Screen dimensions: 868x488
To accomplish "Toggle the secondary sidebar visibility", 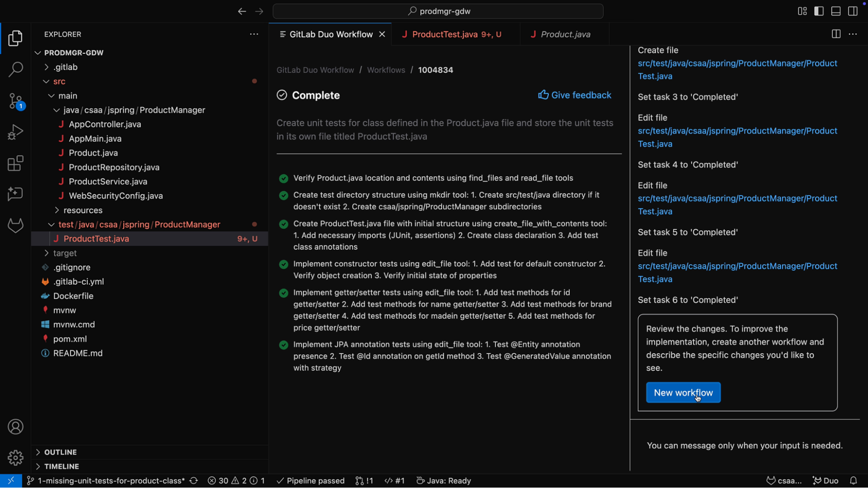I will (x=852, y=11).
